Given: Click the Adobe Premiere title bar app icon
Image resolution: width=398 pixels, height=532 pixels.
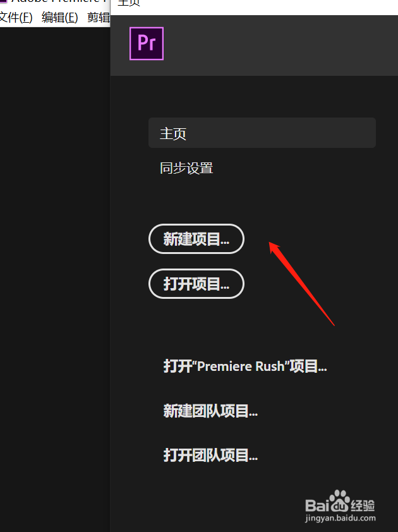Looking at the screenshot, I should click(3, 1).
